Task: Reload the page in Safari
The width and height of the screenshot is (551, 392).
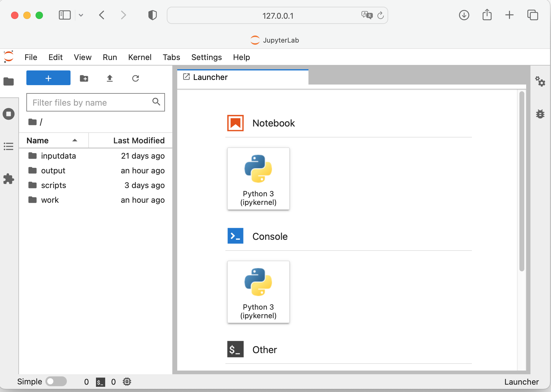Action: click(381, 15)
